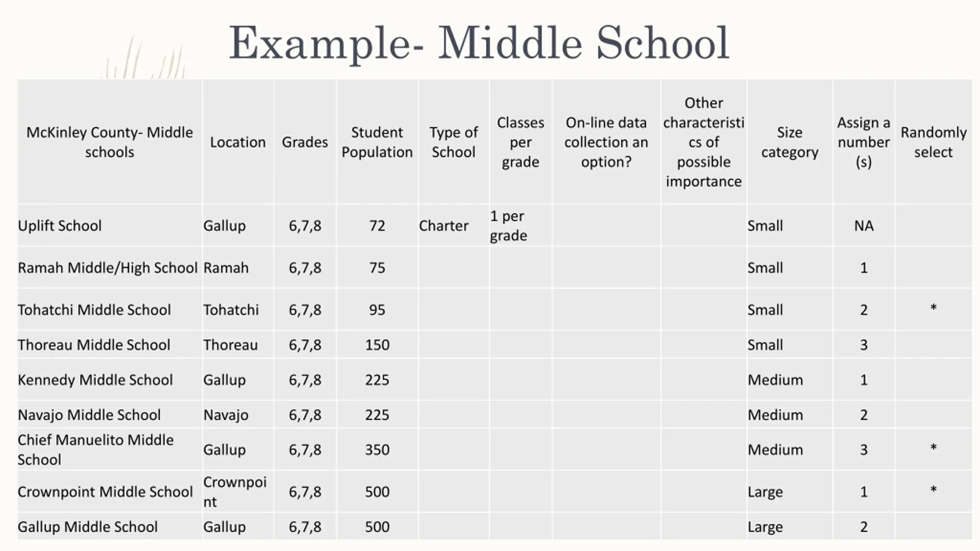Viewport: 980px width, 551px height.
Task: Select the "Crownpoint" location cell
Action: tap(235, 492)
